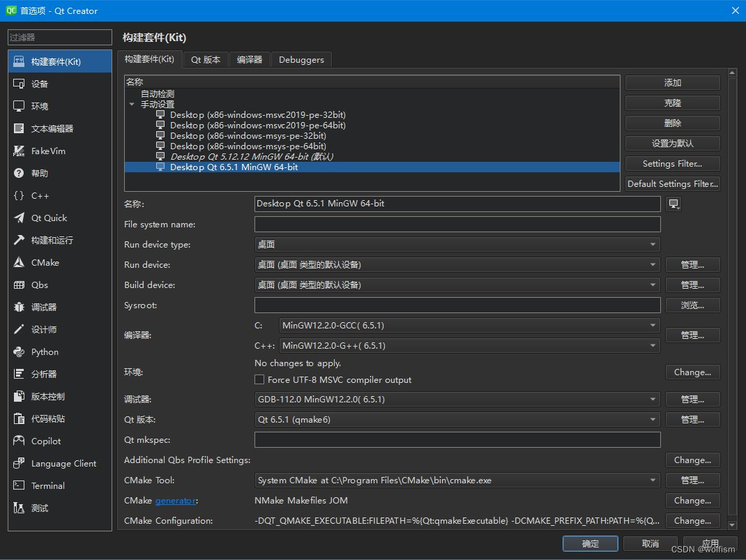
Task: Open the 设备 devices category icon
Action: [x=19, y=84]
